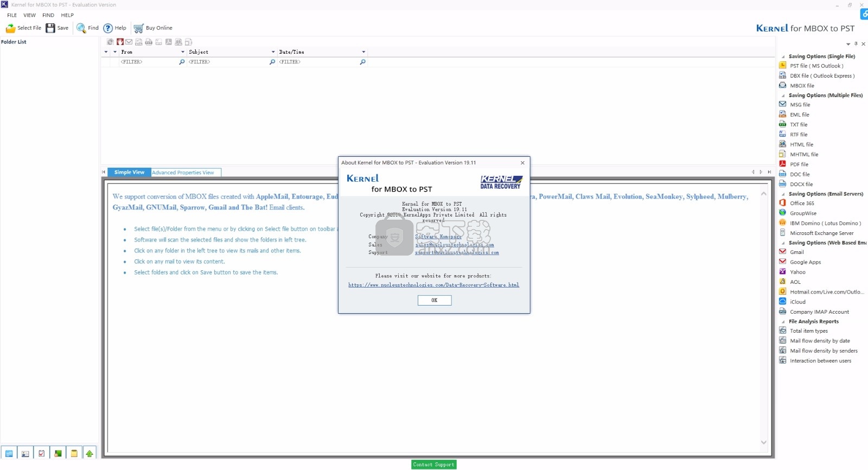Viewport: 868px width, 470px height.
Task: Open the nucleustechnologies Data-Recovery-Software link
Action: (x=433, y=285)
